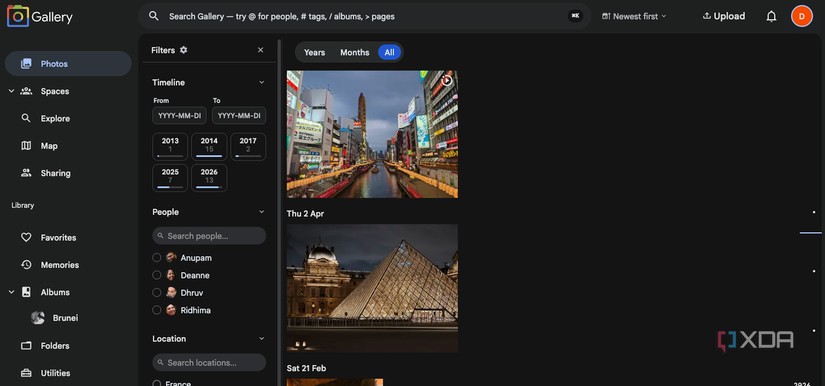Select the France location radio
Screen dimensions: 825x386
(x=156, y=383)
